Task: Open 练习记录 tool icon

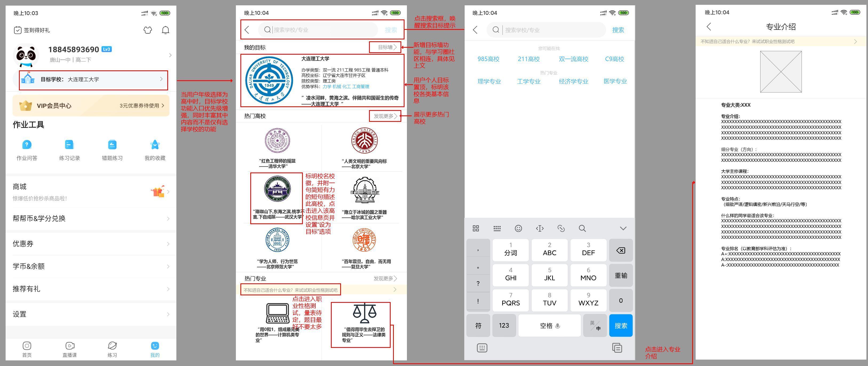Action: coord(69,145)
